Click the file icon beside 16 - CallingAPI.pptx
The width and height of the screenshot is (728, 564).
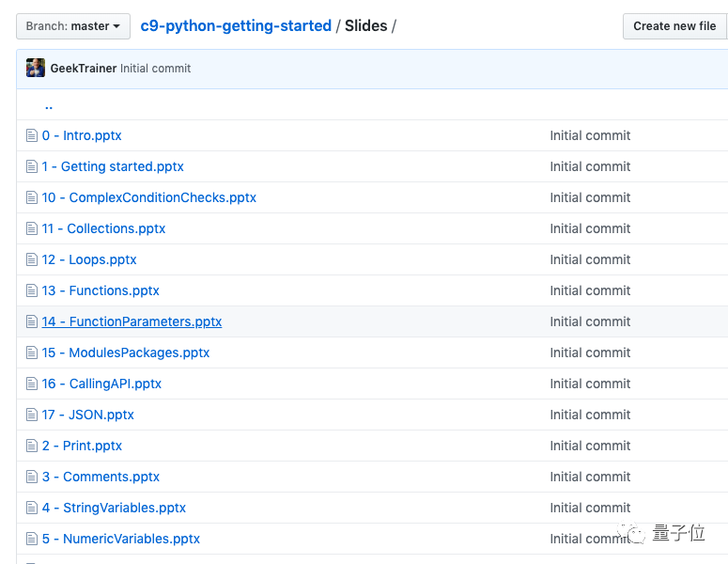(x=32, y=384)
